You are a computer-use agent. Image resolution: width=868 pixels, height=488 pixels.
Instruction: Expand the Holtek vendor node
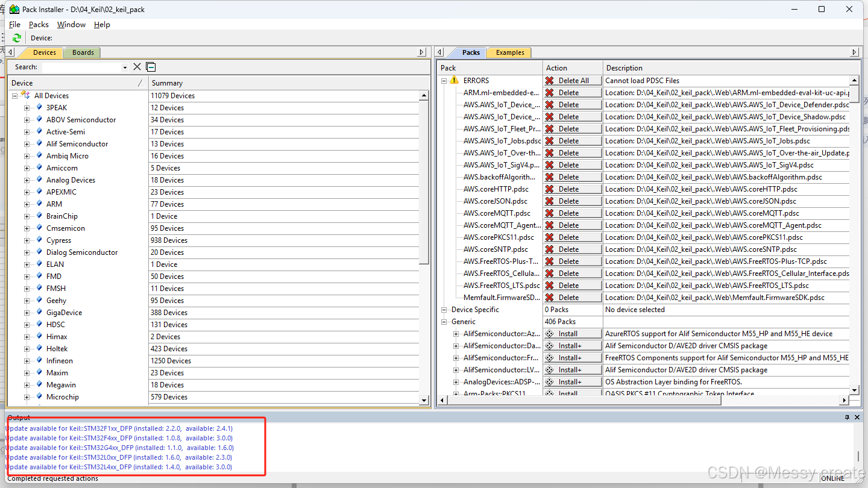click(x=27, y=349)
